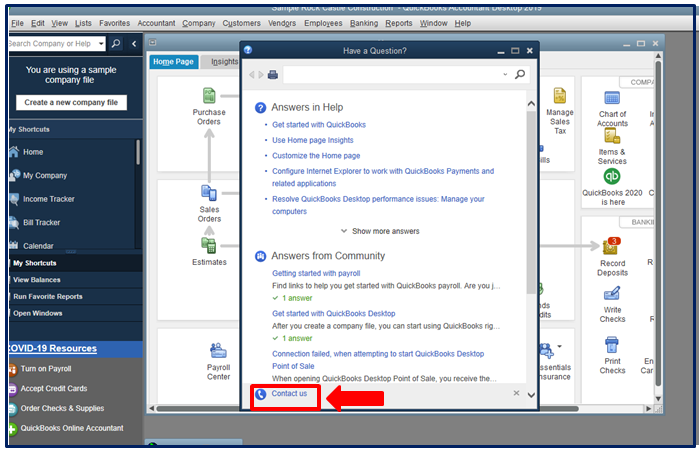Open the Sales Orders icon
Image resolution: width=699 pixels, height=456 pixels.
[209, 193]
